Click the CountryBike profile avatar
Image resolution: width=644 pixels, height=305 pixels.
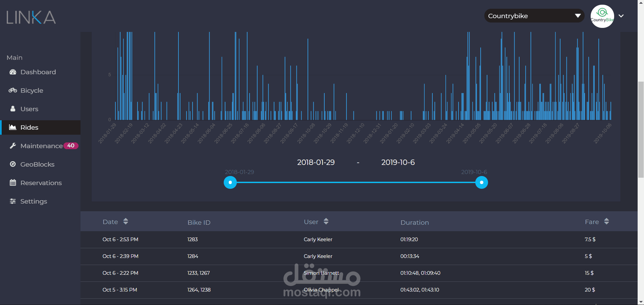[602, 16]
